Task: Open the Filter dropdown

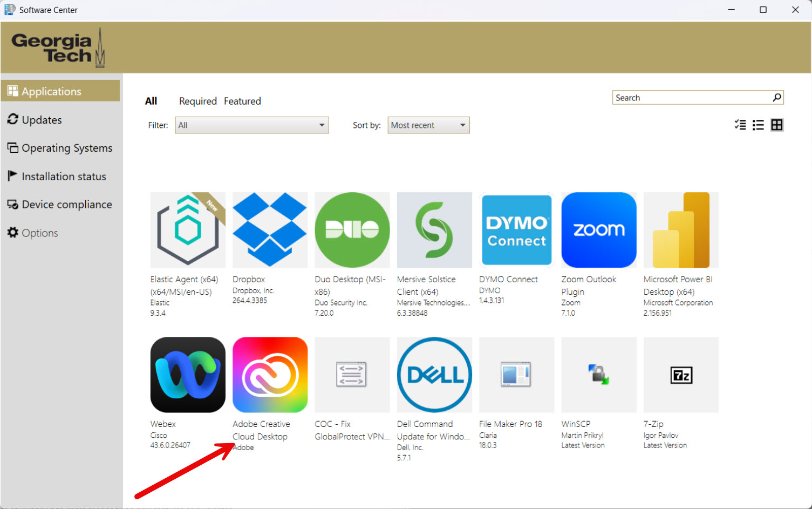Action: tap(252, 125)
